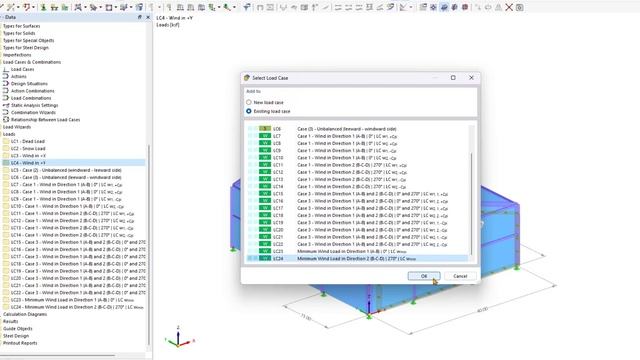
Task: Open Types for Steel Design in navigator
Action: point(26,48)
